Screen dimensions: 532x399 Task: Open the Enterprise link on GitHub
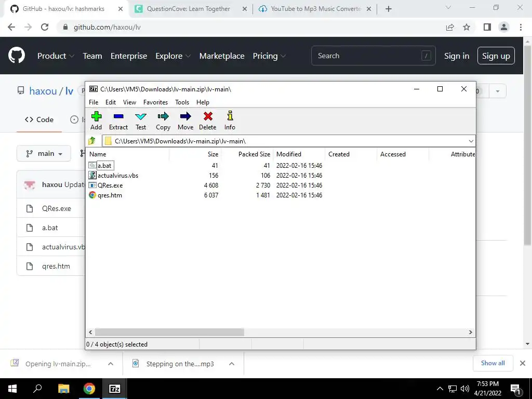(x=129, y=56)
